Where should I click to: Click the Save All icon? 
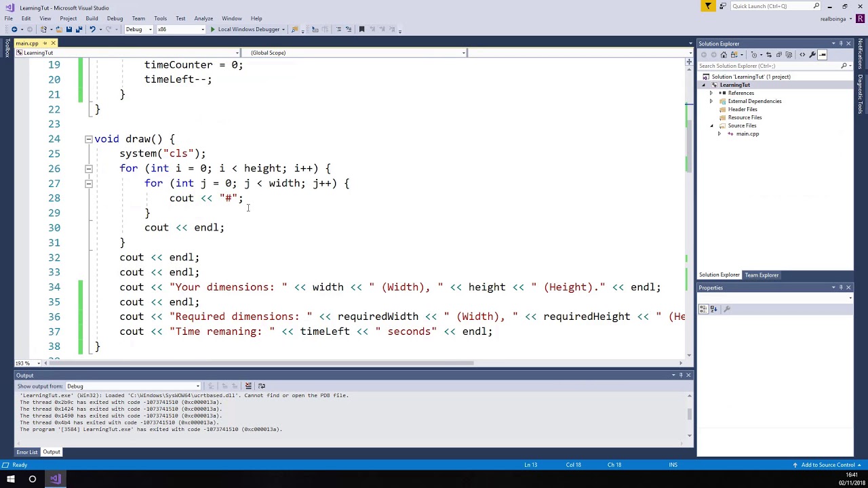pos(79,29)
